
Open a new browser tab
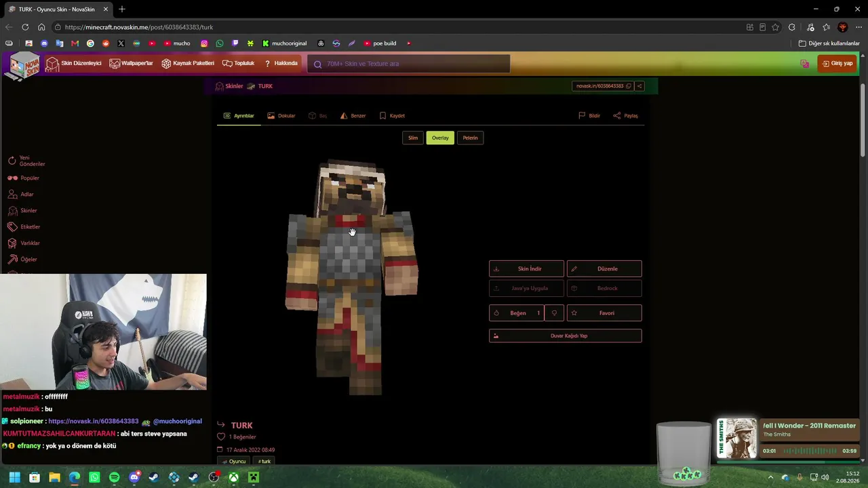pos(122,9)
